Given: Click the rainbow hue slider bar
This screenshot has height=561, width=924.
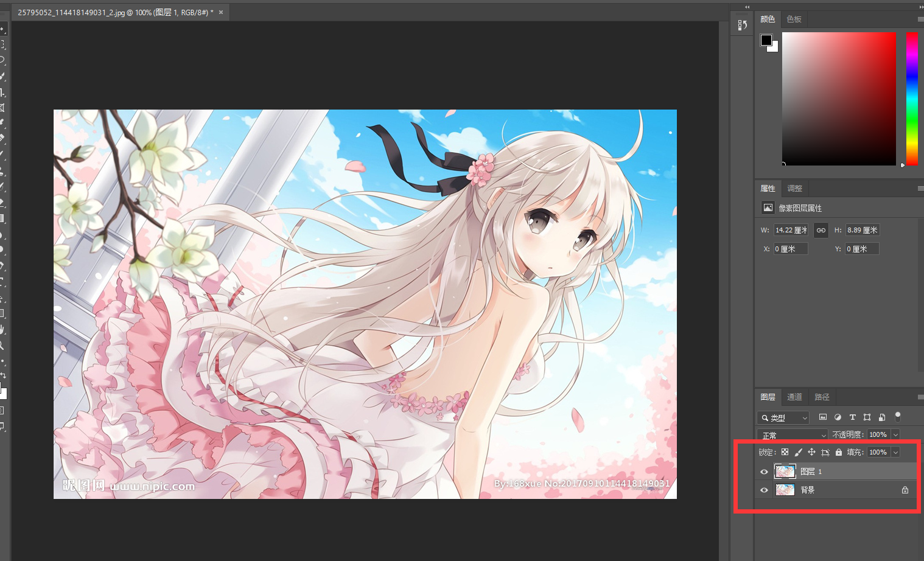Looking at the screenshot, I should tap(912, 99).
